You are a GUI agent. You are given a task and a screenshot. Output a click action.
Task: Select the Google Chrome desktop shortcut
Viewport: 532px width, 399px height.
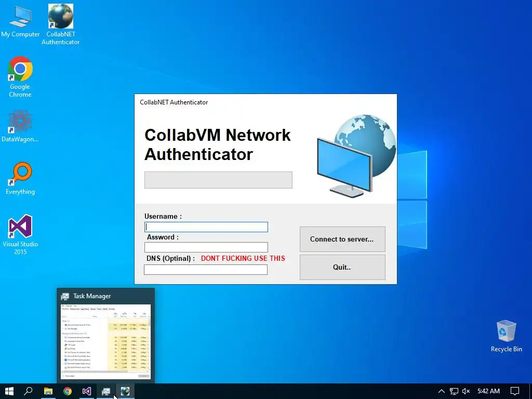pyautogui.click(x=20, y=77)
